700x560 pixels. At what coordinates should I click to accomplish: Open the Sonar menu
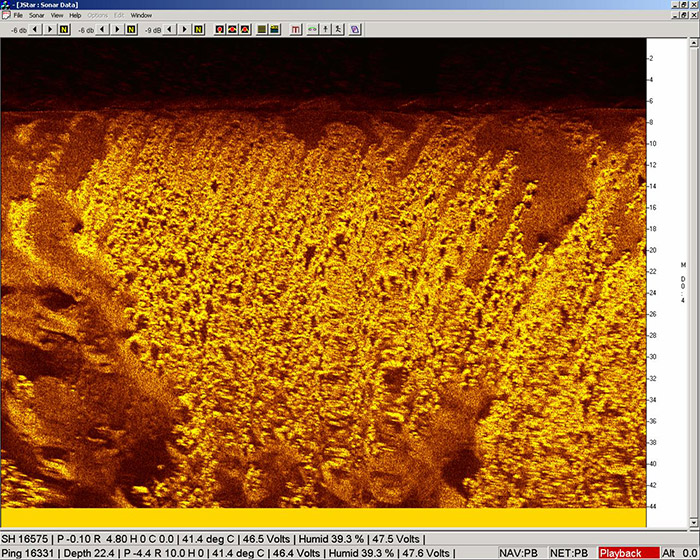tap(37, 16)
